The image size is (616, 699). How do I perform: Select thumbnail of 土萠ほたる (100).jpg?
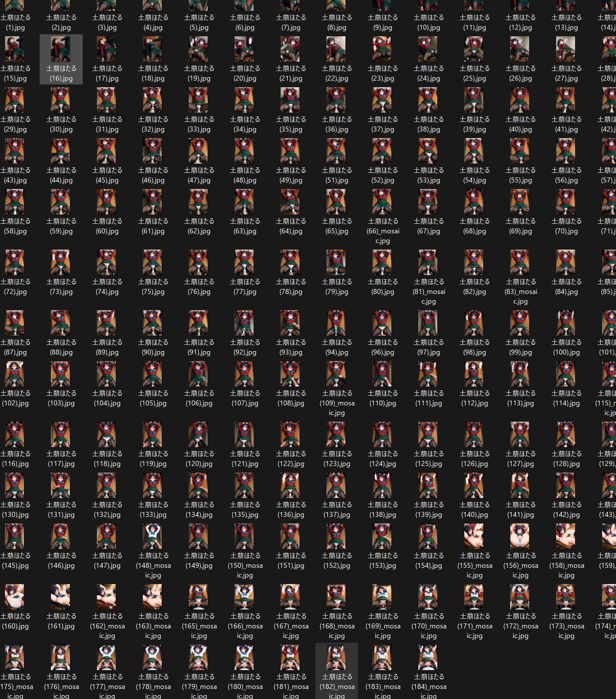coord(566,323)
